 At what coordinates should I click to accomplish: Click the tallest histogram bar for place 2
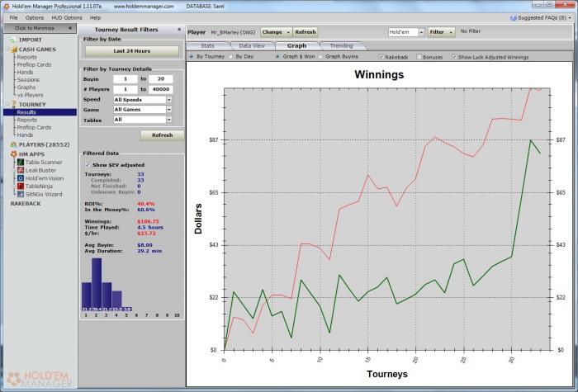97,285
